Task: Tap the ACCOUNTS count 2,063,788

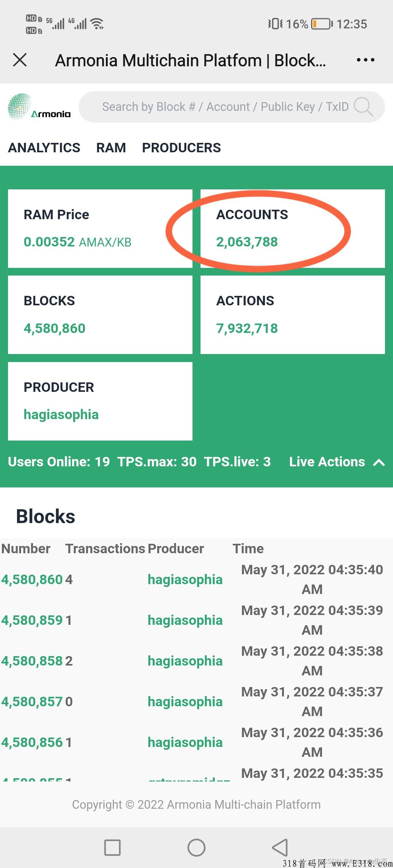Action: (x=247, y=242)
